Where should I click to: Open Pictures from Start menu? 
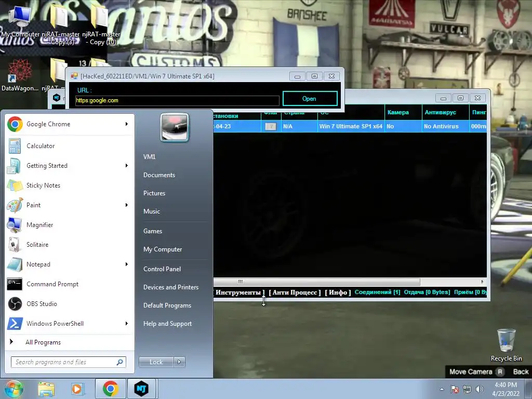154,193
